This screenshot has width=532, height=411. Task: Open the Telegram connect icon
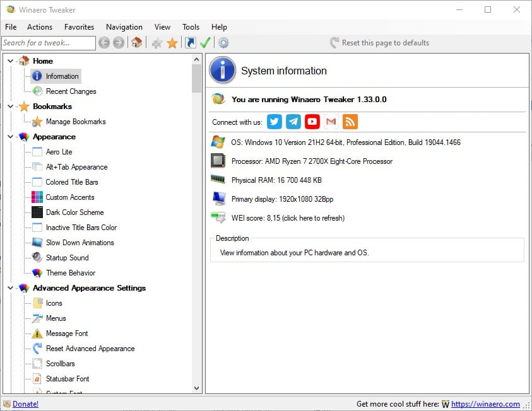point(293,122)
